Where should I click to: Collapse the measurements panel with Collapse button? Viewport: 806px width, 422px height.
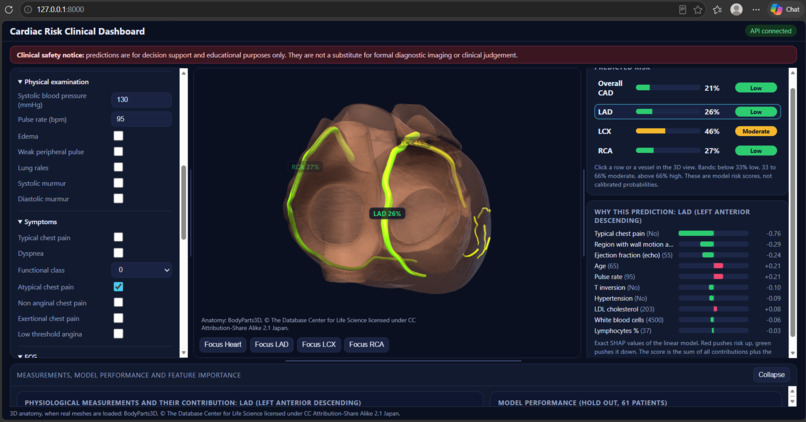[x=771, y=375]
